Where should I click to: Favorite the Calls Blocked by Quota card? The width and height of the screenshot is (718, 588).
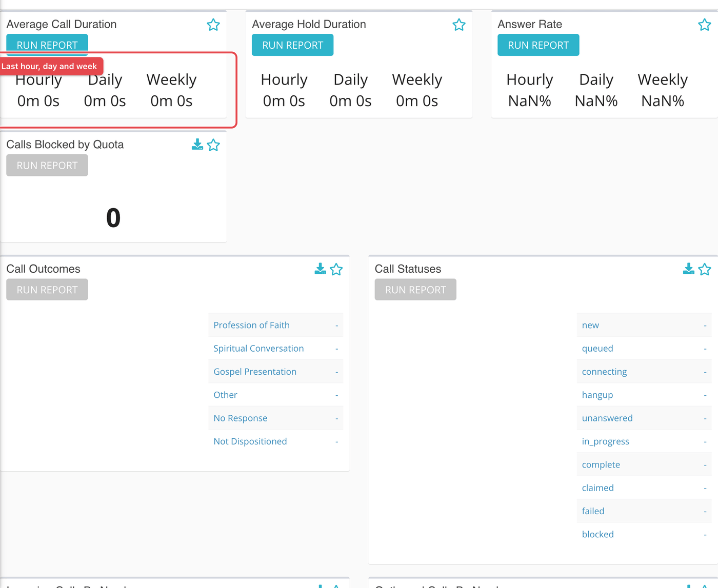coord(213,145)
